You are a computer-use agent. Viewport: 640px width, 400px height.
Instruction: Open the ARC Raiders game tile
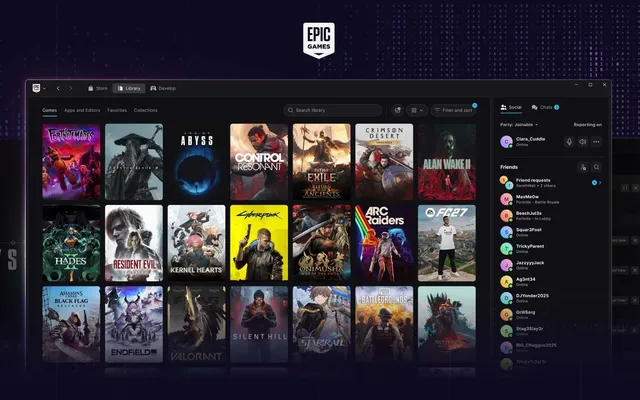pos(384,243)
